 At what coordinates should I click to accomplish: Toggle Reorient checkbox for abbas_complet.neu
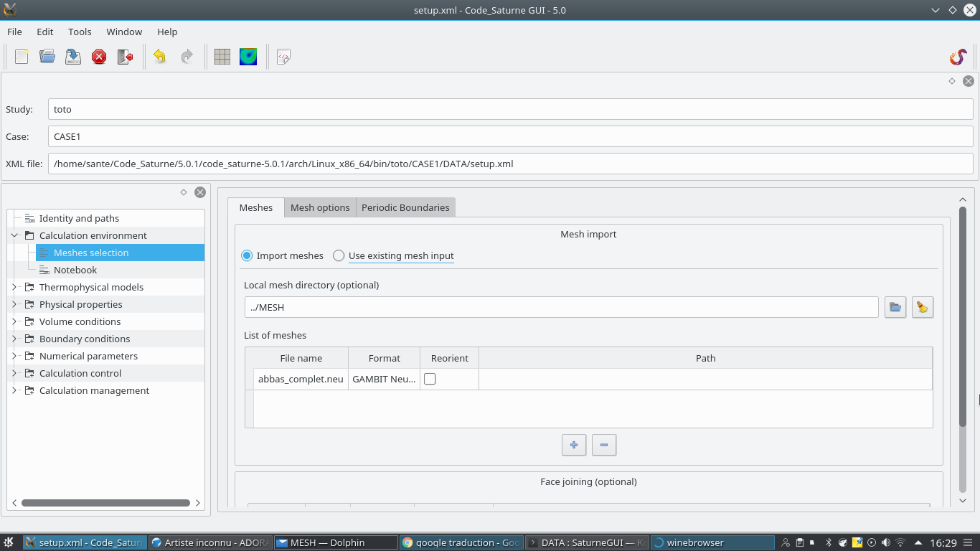click(x=430, y=379)
